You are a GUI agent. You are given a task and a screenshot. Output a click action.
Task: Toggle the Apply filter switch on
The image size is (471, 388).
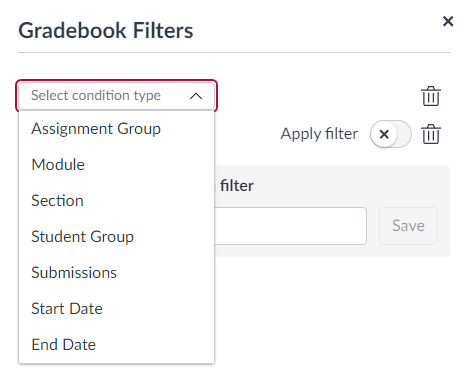[391, 134]
